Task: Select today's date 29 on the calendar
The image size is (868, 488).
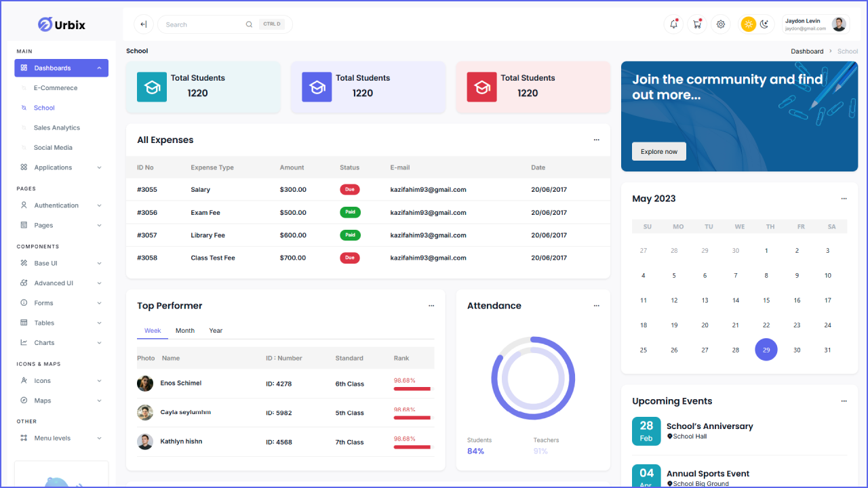Action: (x=766, y=349)
